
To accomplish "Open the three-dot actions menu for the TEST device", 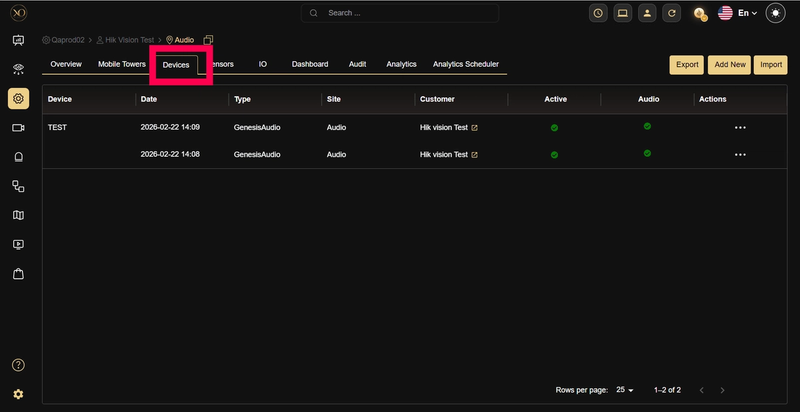I will coord(740,127).
